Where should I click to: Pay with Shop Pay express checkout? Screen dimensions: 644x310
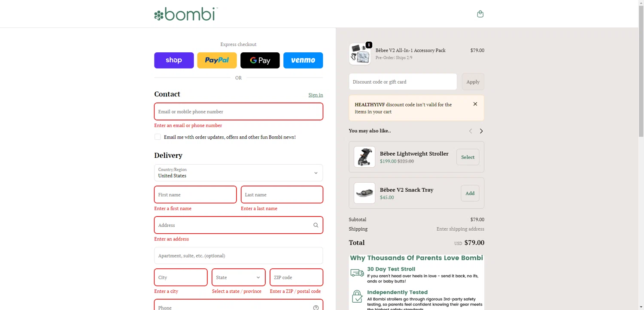click(x=174, y=60)
